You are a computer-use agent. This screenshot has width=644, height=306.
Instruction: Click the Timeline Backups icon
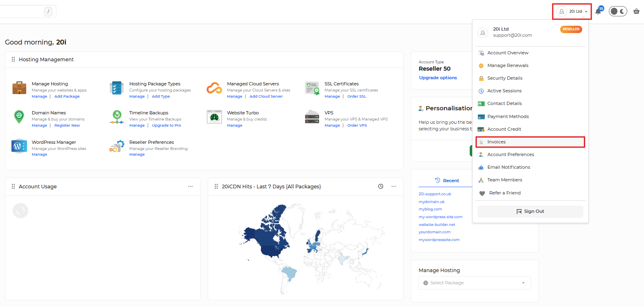coord(117,117)
